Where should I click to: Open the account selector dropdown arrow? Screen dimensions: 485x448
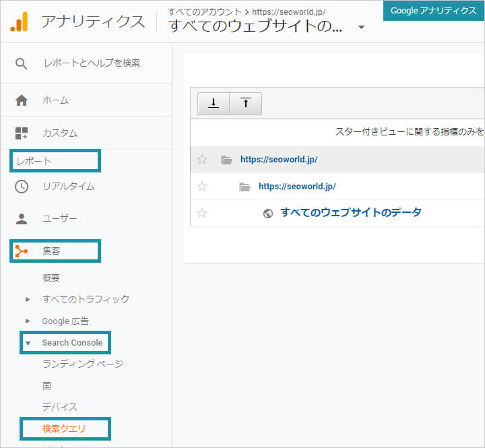361,27
